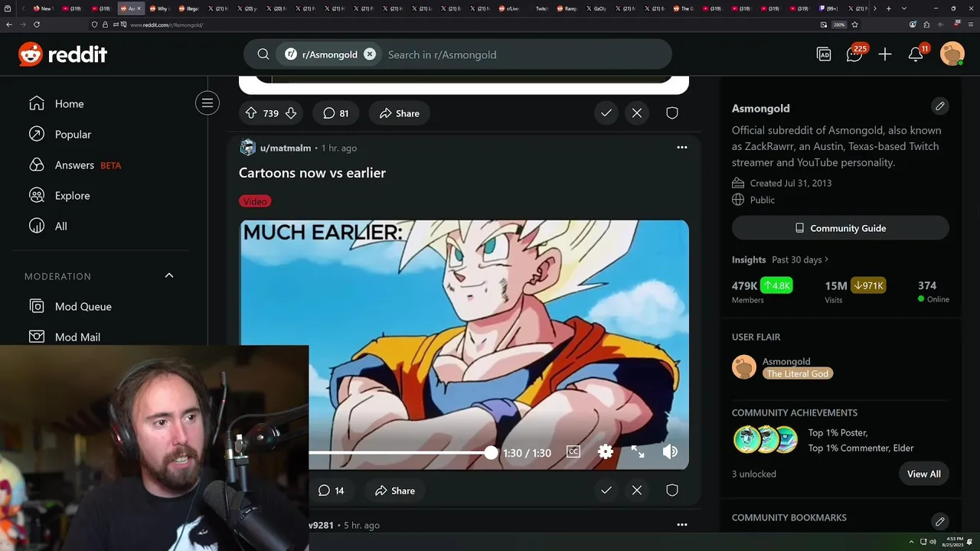Click the Reddit logo
Screen dimensions: 980x551
tap(63, 54)
